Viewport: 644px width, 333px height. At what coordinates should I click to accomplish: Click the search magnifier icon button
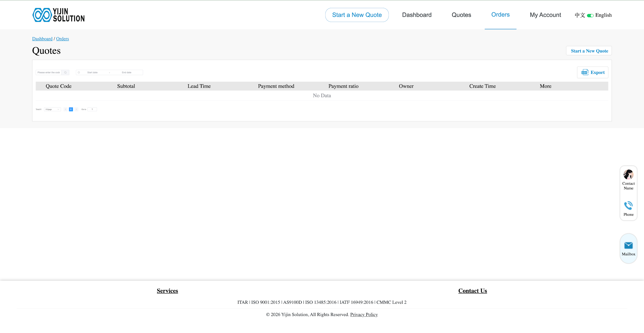65,73
